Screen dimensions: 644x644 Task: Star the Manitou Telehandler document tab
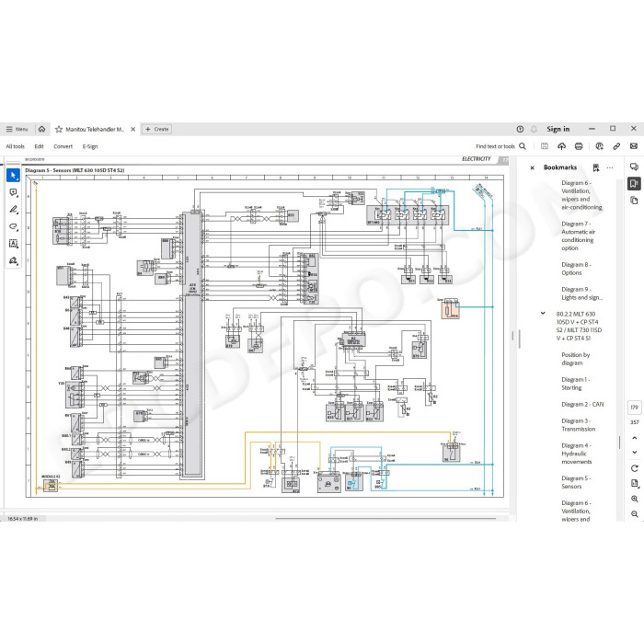[x=59, y=129]
